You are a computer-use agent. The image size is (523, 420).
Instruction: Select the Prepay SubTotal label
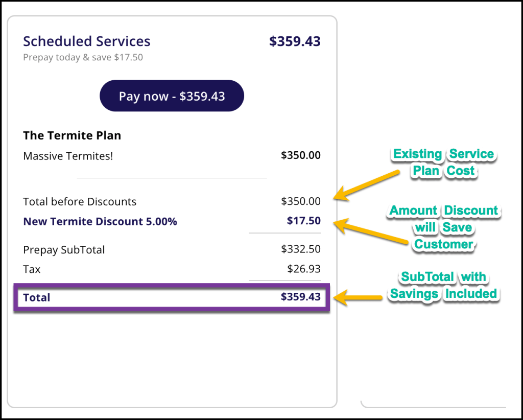64,250
